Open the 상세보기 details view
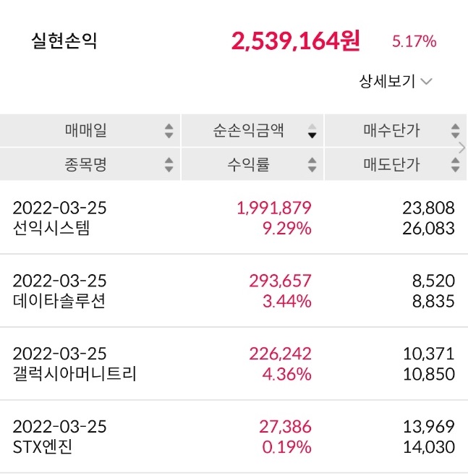Screen dimensions: 468x476 (388, 82)
